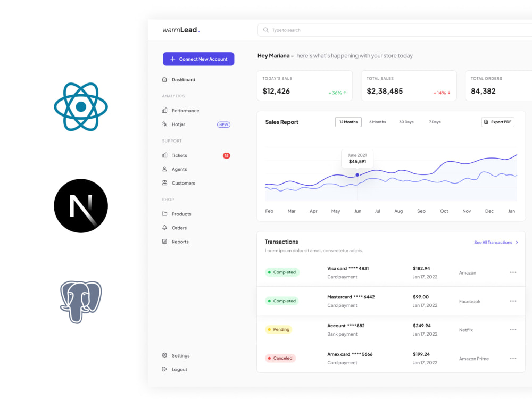This screenshot has width=532, height=399.
Task: Click the Reports icon in sidebar
Action: click(x=164, y=242)
